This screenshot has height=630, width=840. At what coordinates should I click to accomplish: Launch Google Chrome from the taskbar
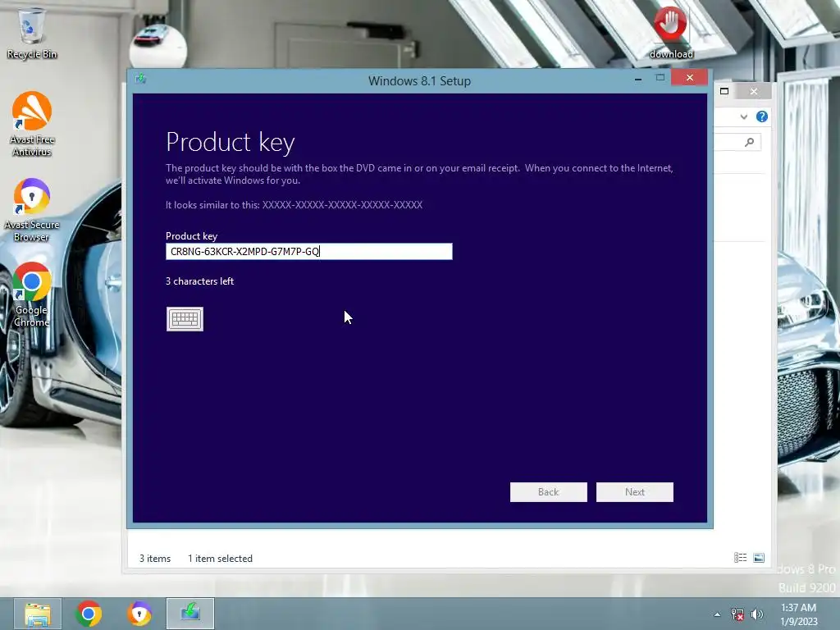tap(89, 614)
